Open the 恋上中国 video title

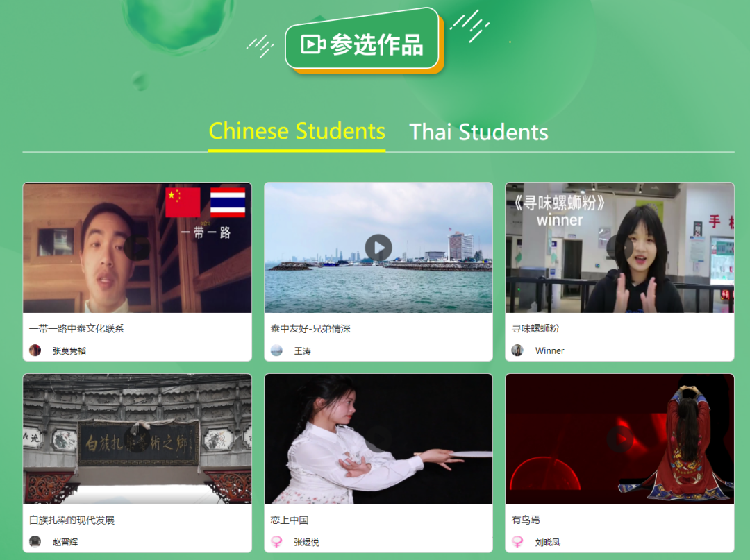(290, 520)
